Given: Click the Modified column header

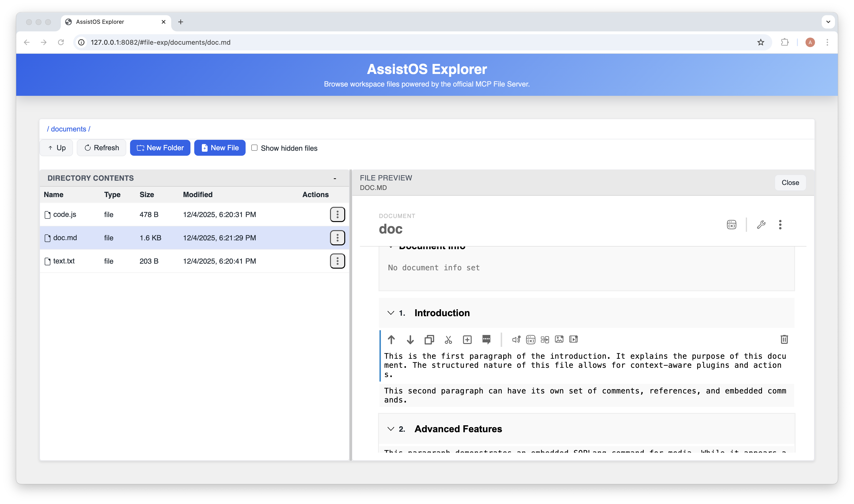Looking at the screenshot, I should point(198,195).
